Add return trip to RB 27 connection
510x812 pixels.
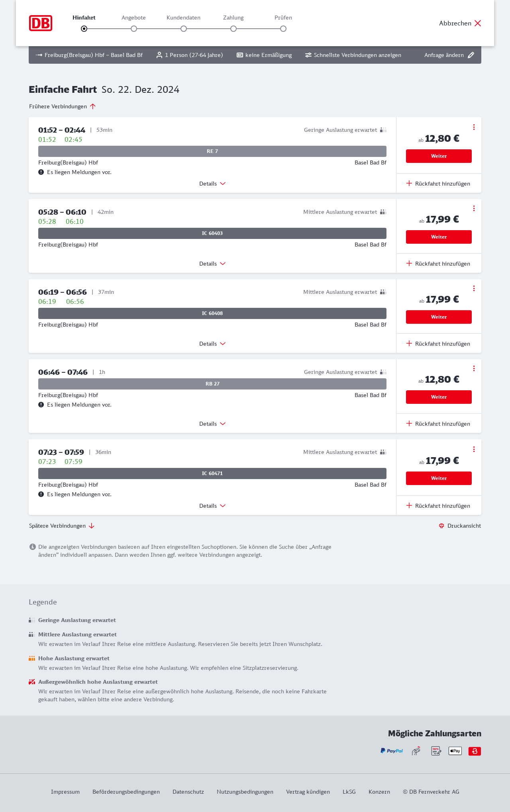(x=438, y=424)
